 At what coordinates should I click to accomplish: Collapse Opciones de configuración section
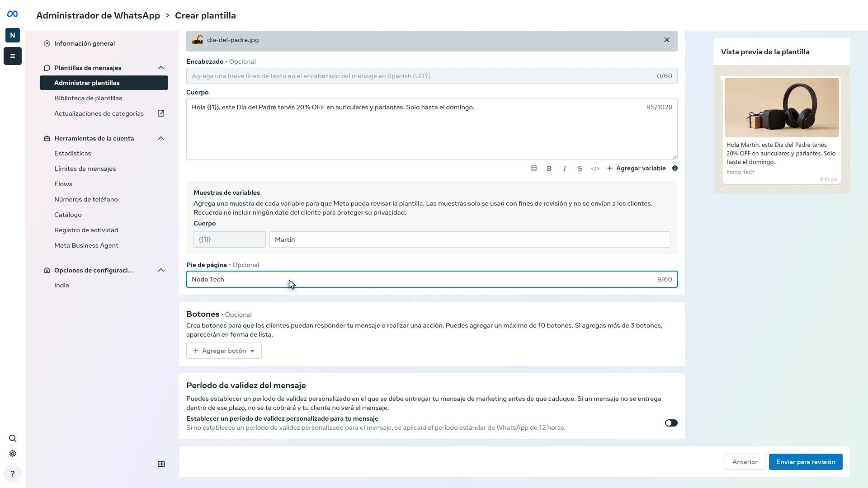(x=161, y=270)
